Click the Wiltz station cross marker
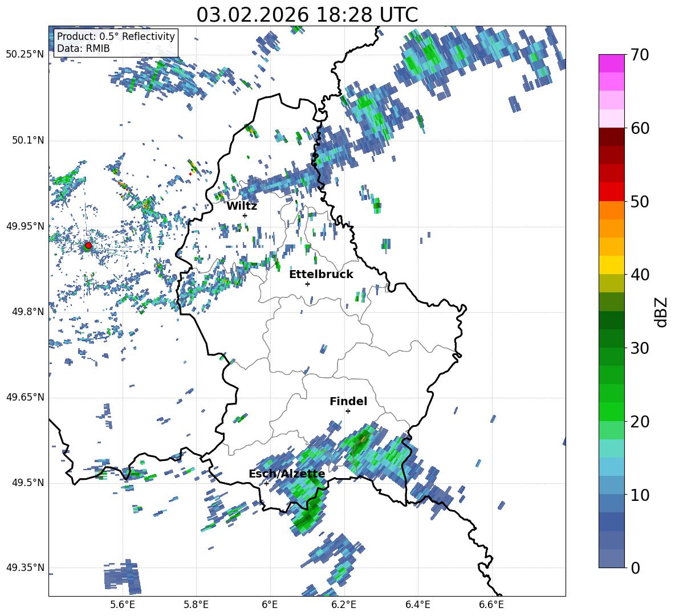This screenshot has width=675, height=616. [245, 215]
